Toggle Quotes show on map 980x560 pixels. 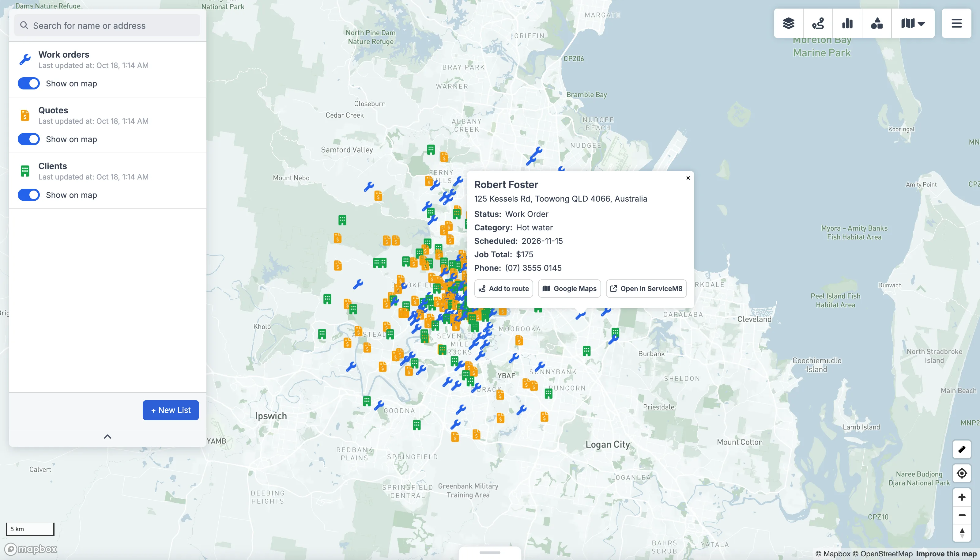pyautogui.click(x=29, y=139)
